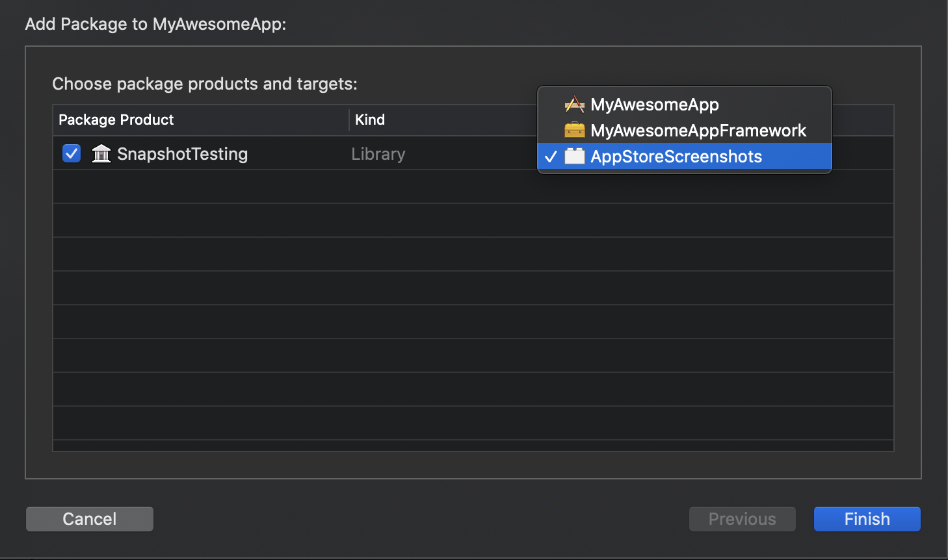Click the blue Finish button
The image size is (948, 560).
867,519
